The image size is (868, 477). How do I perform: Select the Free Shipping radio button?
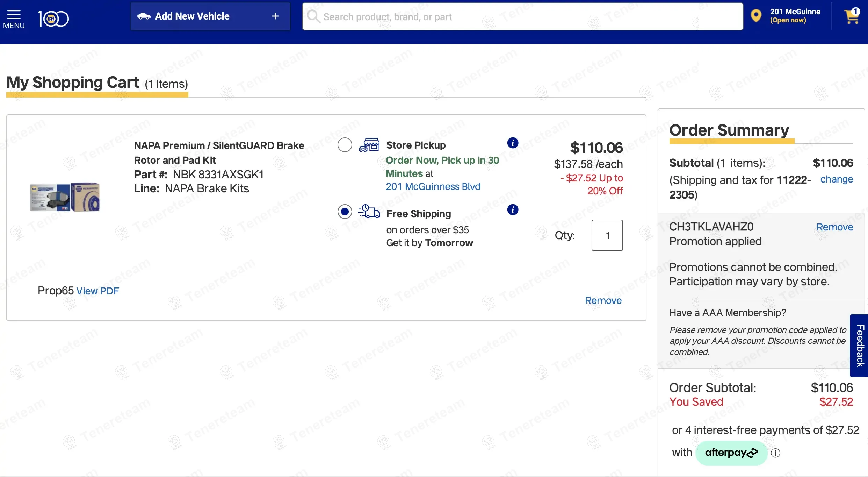click(345, 212)
